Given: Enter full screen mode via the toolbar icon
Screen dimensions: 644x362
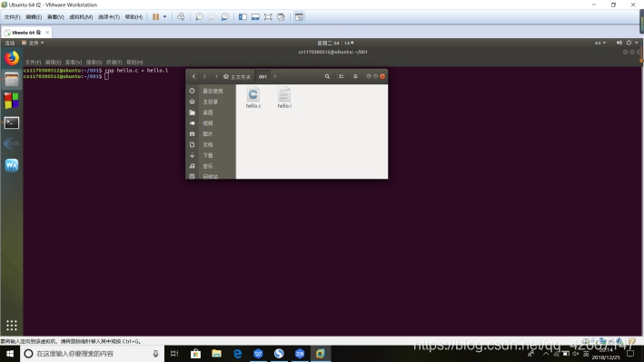Looking at the screenshot, I should (268, 17).
